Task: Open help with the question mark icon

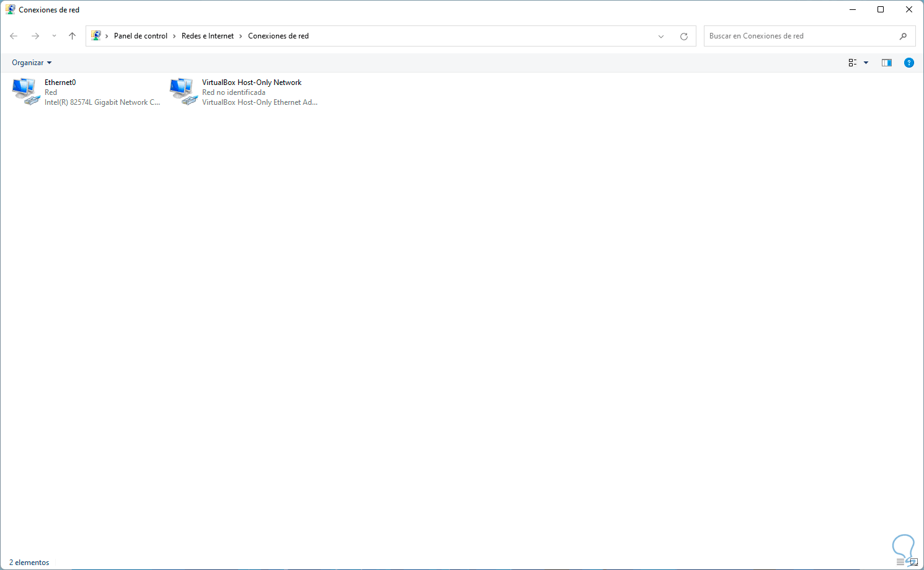Action: (x=909, y=63)
